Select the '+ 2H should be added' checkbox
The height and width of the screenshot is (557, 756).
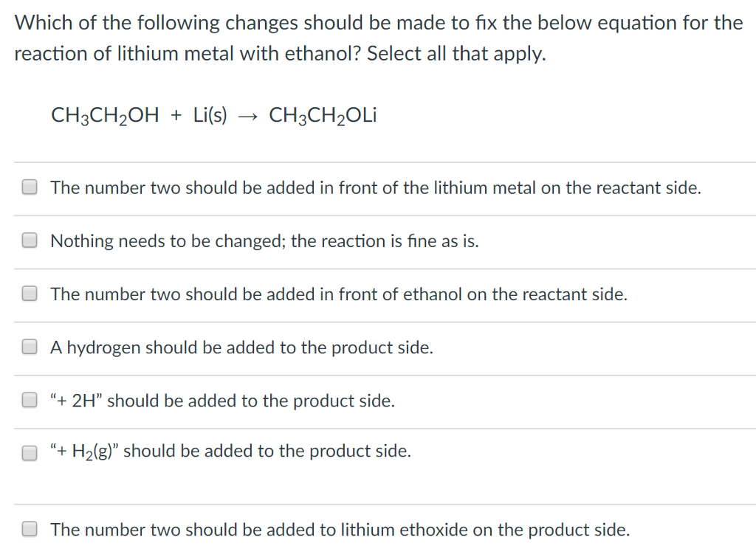coord(29,399)
